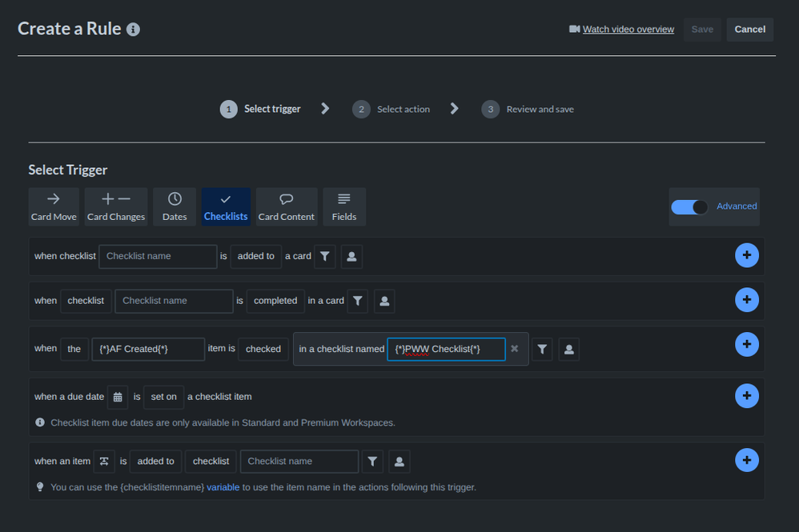Toggle the Advanced switch off
Viewport: 799px width, 532px height.
[x=689, y=207]
